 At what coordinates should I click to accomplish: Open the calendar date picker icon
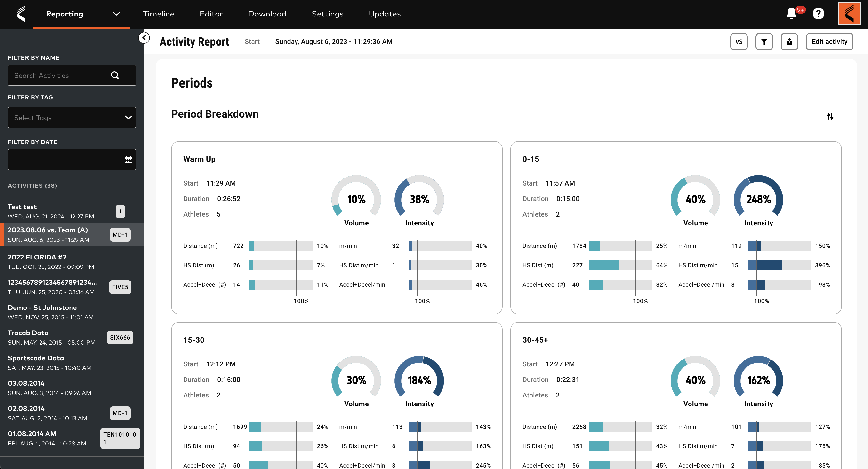click(128, 159)
